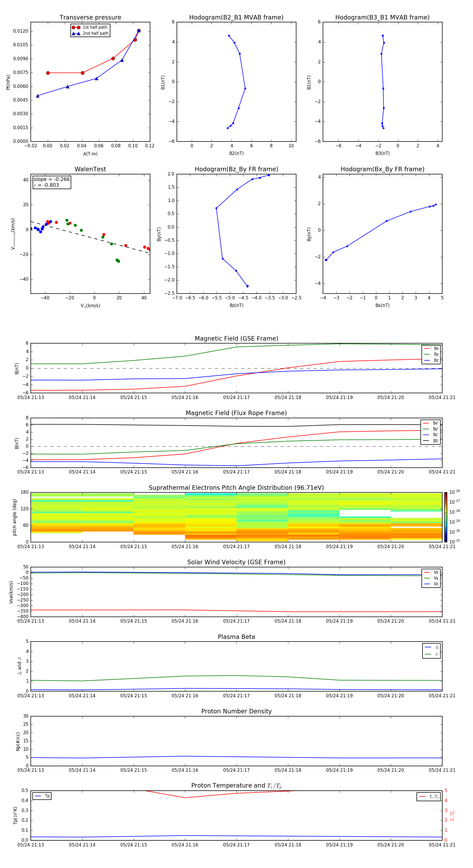Click 'Proton Temperature and Te/Tp' title
This screenshot has height=868, width=473.
[236, 786]
